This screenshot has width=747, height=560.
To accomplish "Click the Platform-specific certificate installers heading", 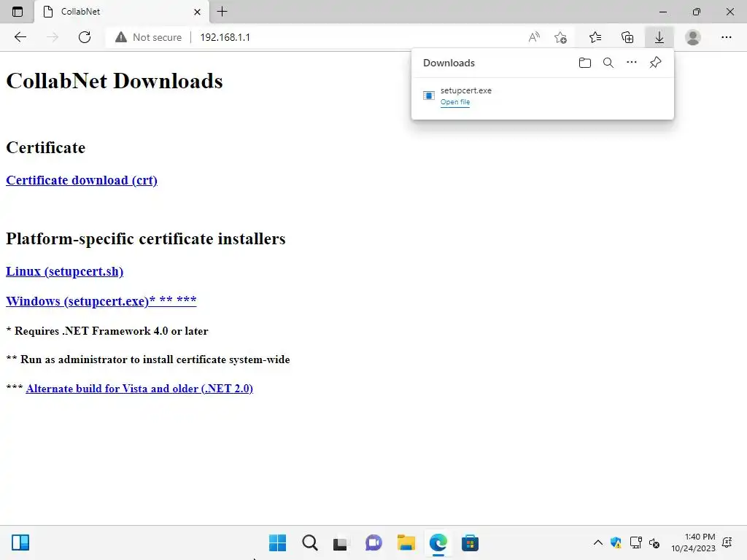I will (x=146, y=238).
